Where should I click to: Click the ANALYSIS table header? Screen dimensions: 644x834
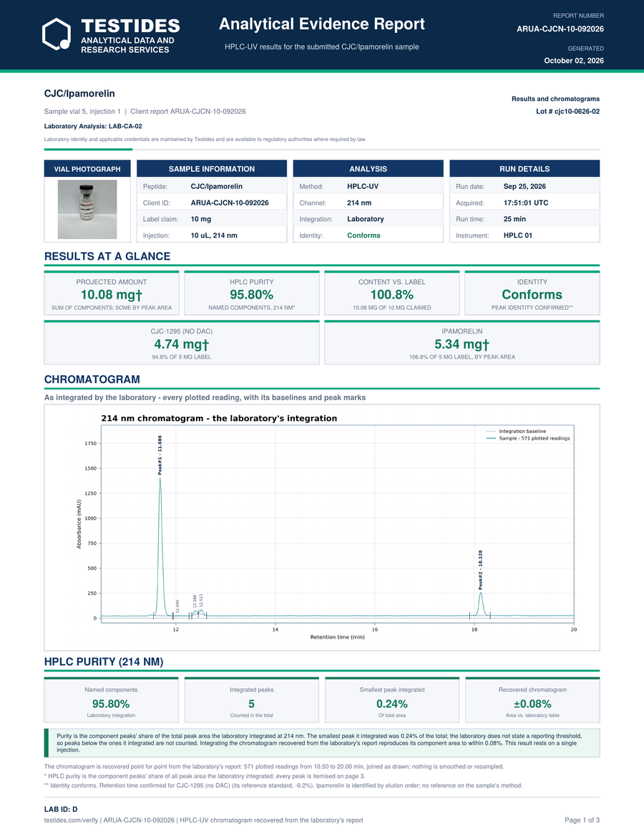(368, 169)
